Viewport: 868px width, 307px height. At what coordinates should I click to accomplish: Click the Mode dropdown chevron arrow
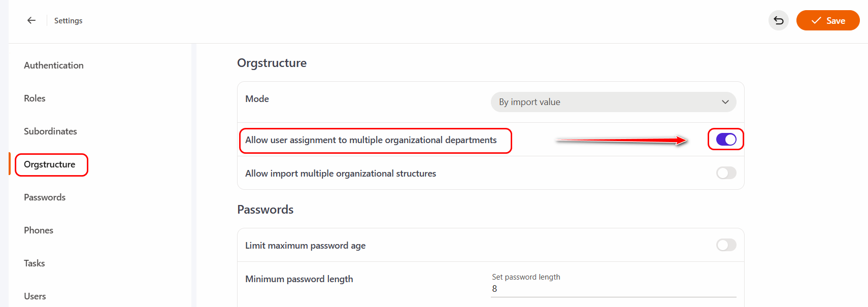(x=725, y=102)
